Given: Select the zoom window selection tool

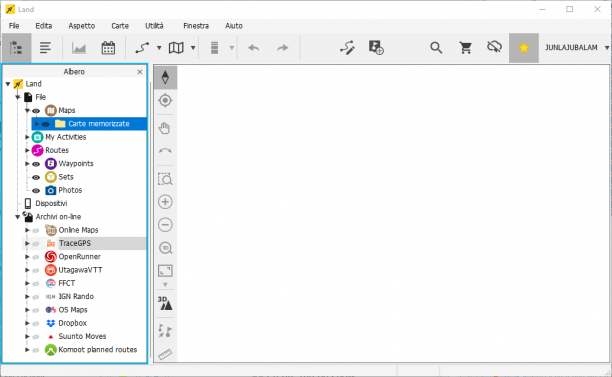Looking at the screenshot, I should (x=165, y=179).
